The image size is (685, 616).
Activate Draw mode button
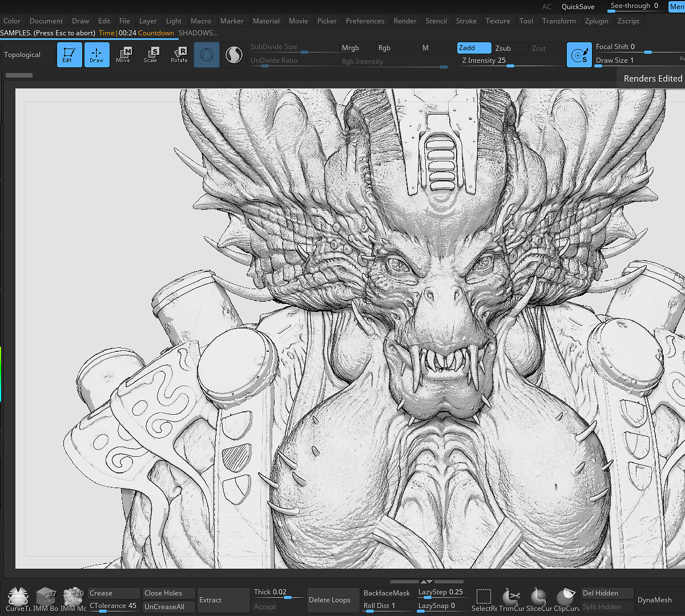click(x=96, y=55)
